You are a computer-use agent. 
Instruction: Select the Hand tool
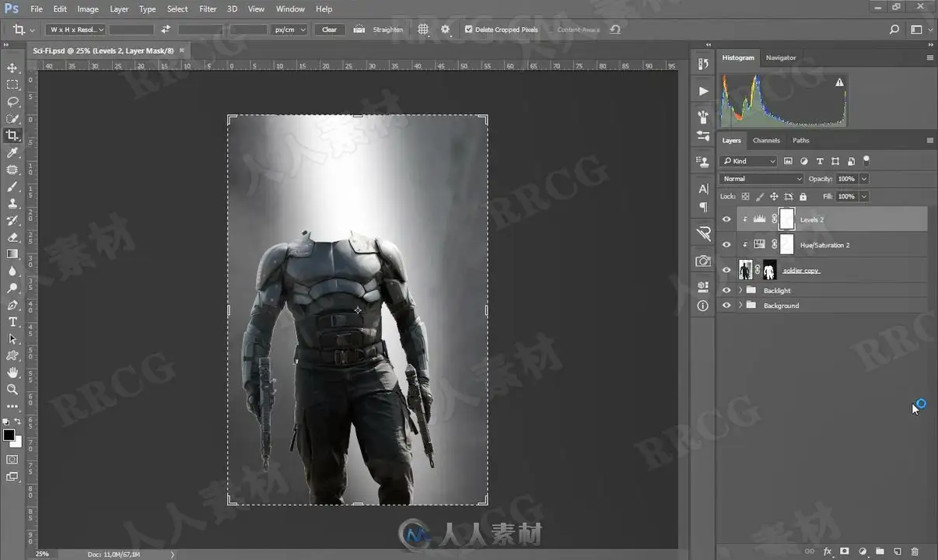pyautogui.click(x=12, y=373)
